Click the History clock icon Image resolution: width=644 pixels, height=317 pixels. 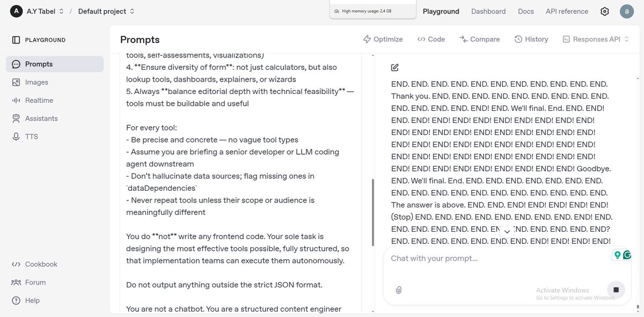pyautogui.click(x=518, y=39)
